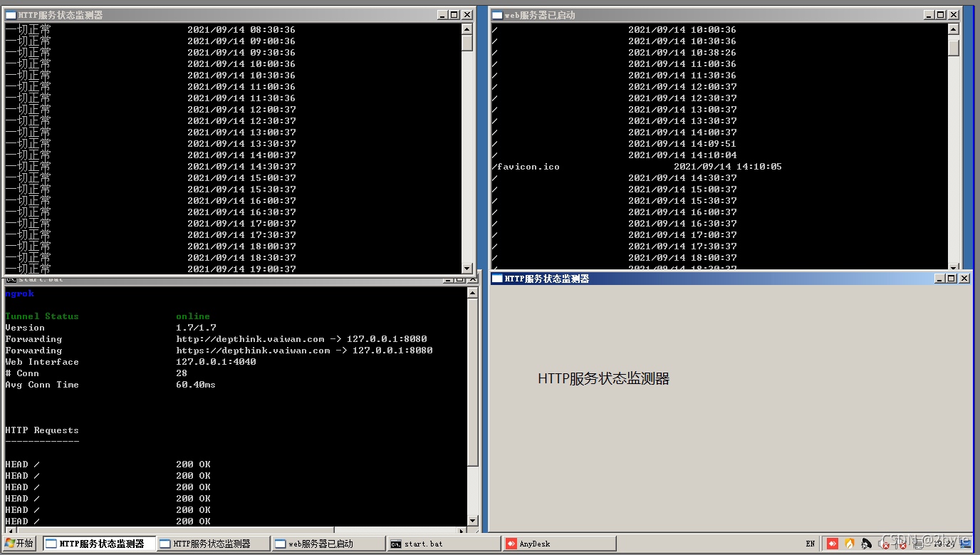Click the centered HTTP服务状态监测器 label in the gray window
This screenshot has width=980, height=555.
point(604,379)
